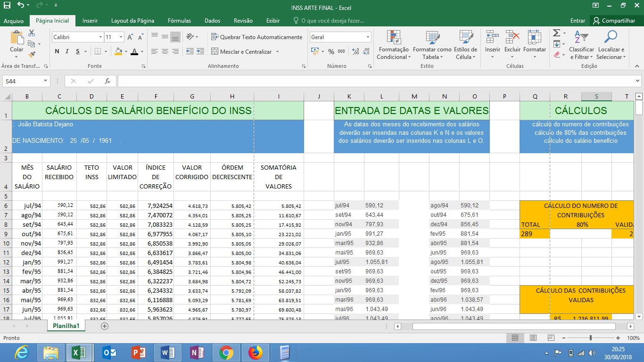Click the AutoSum sigma icon

(x=556, y=33)
